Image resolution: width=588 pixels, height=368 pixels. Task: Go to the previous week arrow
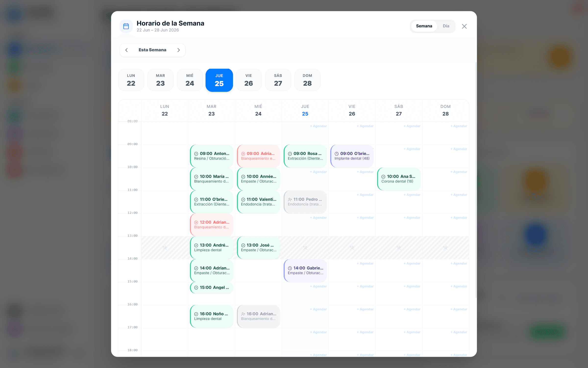[x=127, y=50]
